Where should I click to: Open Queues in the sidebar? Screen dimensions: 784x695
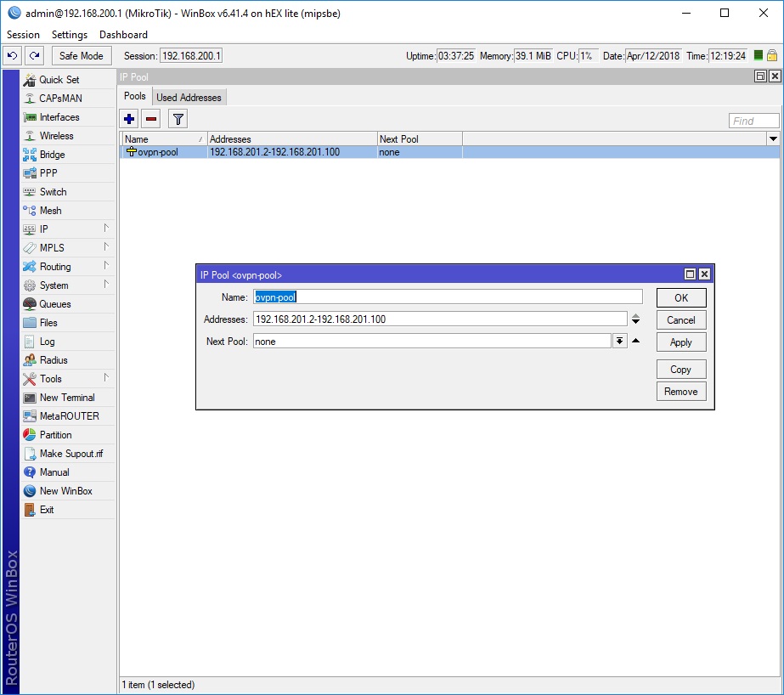pos(55,304)
